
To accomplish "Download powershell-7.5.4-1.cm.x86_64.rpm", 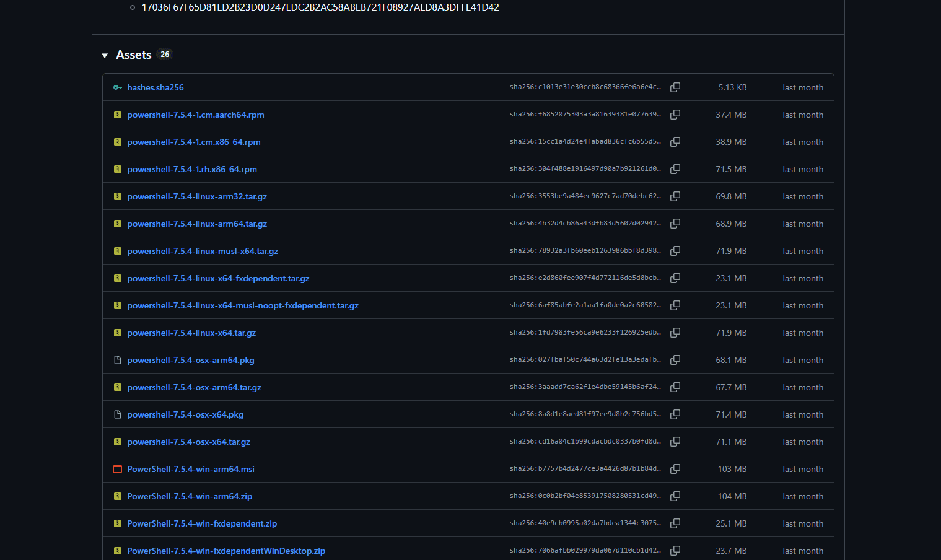I will click(194, 142).
